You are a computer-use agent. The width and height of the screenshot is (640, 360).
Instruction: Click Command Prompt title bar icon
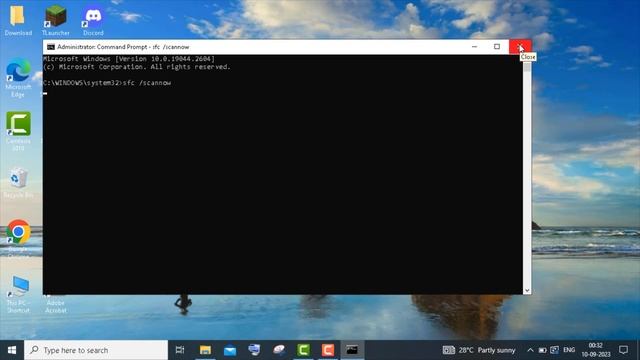coord(51,47)
